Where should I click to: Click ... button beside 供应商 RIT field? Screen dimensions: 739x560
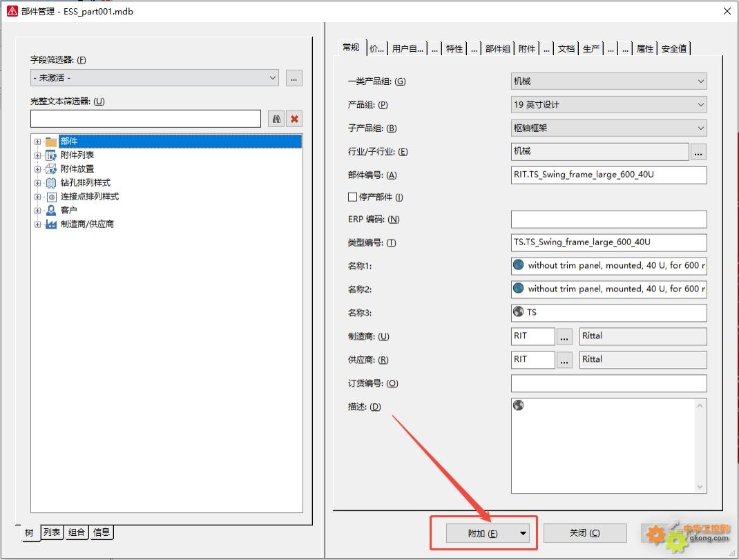564,360
